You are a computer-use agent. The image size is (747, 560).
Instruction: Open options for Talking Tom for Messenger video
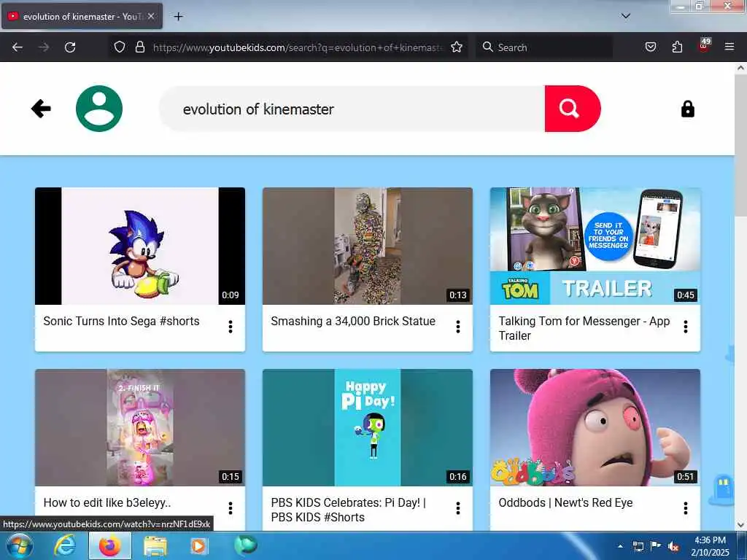(x=686, y=327)
